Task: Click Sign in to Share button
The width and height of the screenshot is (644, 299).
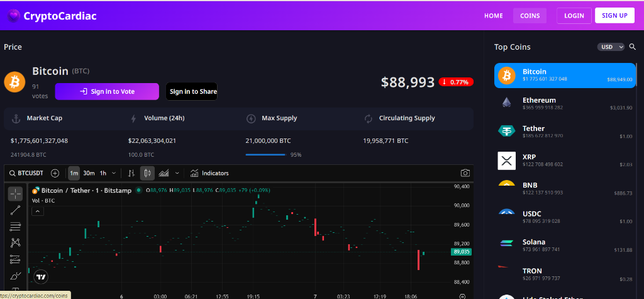Action: [x=191, y=91]
